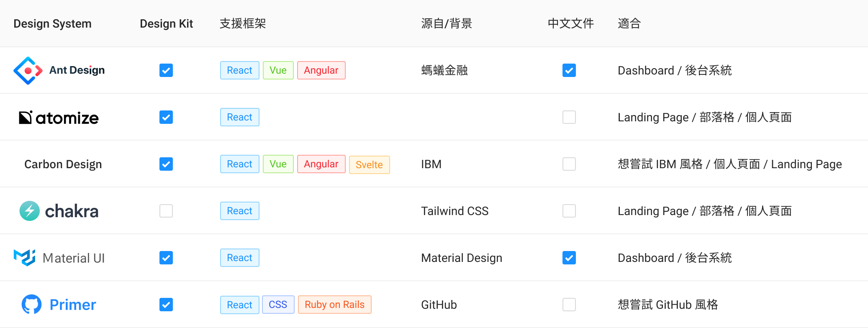Viewport: 868px width, 328px height.
Task: Click the chakra lightning bolt logo
Action: [x=30, y=211]
